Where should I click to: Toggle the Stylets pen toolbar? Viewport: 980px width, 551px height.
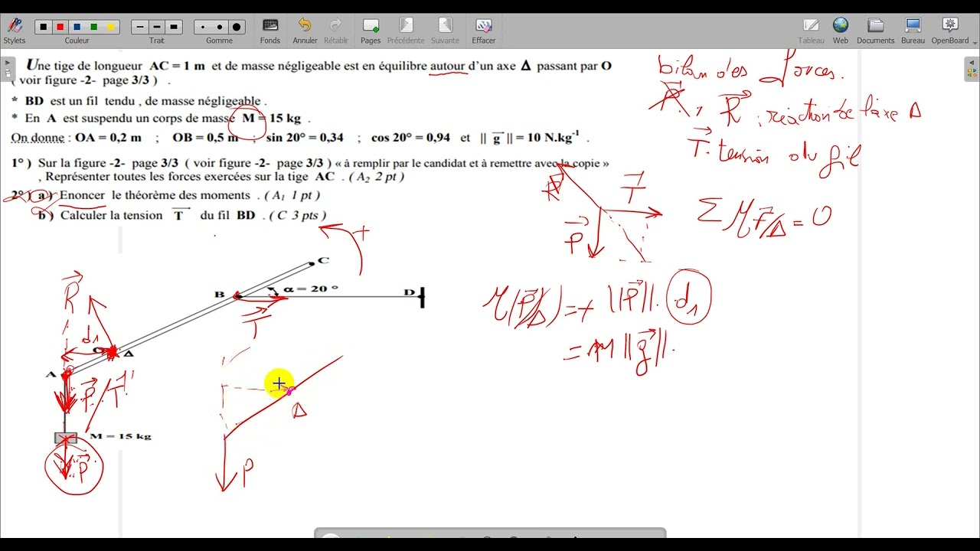click(x=14, y=31)
